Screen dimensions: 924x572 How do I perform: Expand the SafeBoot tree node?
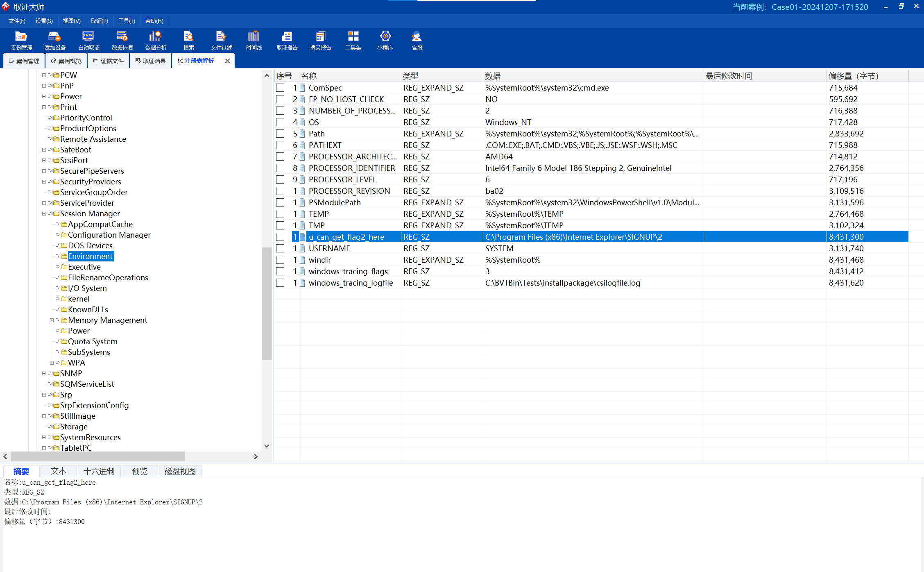pos(44,150)
